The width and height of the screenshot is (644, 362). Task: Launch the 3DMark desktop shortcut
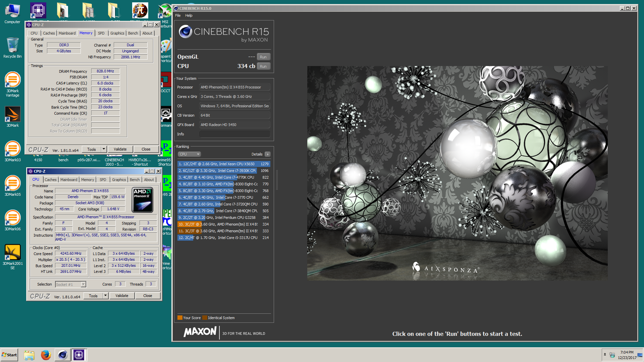click(x=12, y=117)
